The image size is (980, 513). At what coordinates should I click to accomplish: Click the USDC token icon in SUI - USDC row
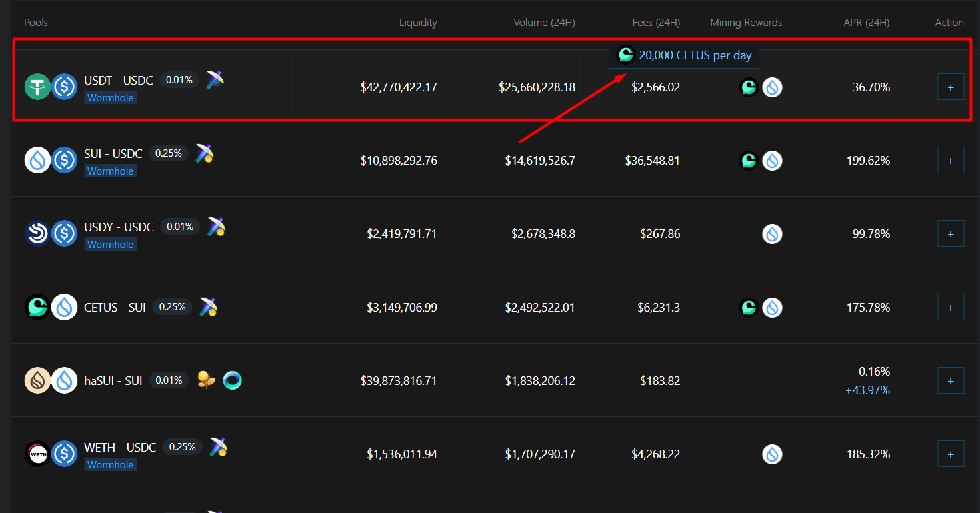65,160
